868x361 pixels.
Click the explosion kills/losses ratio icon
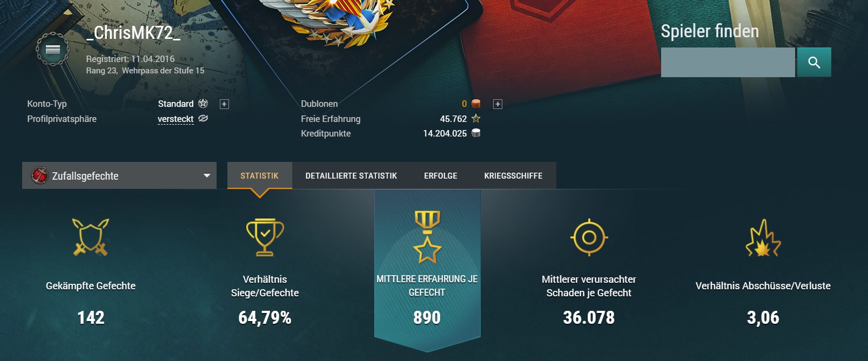[x=763, y=237]
